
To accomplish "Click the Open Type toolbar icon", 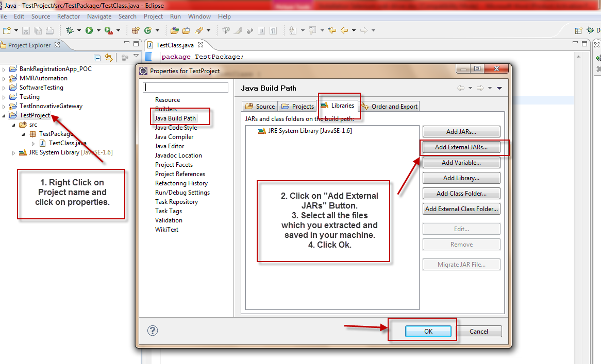I will (174, 30).
